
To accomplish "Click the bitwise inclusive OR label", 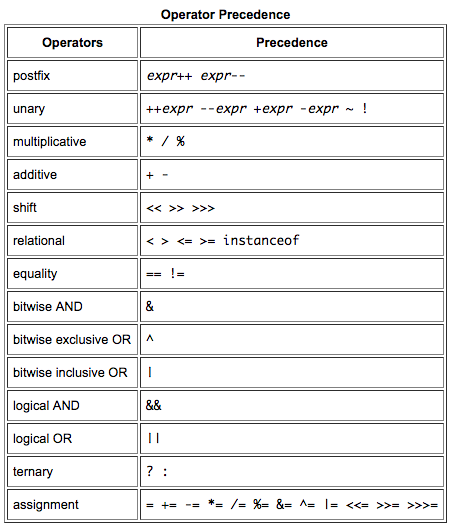I will [x=70, y=372].
